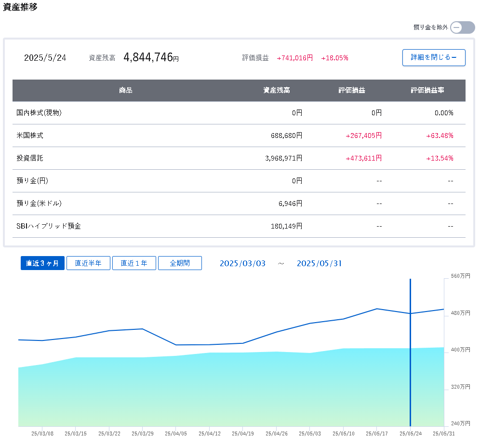
Task: Toggle the 預り金を除外 switch
Action: point(462,27)
